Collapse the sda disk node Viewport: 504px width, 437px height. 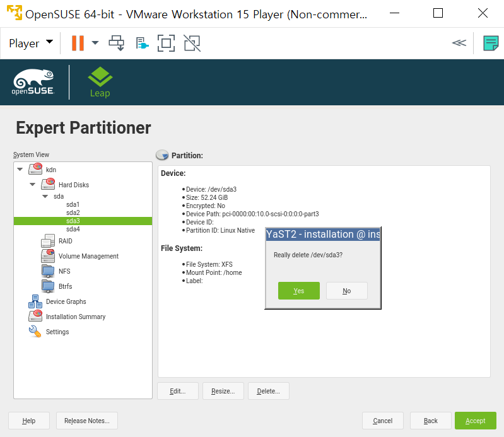coord(45,196)
